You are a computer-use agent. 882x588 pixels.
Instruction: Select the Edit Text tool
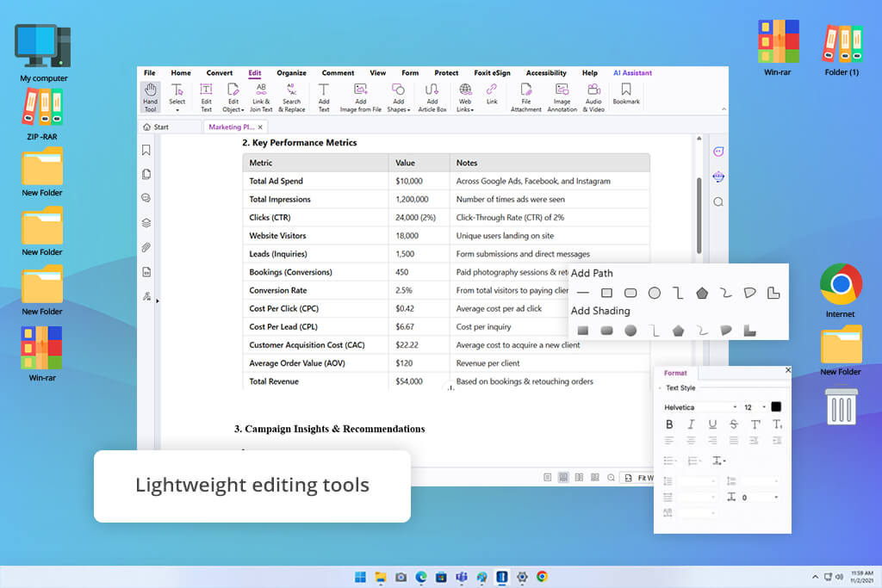pos(206,97)
